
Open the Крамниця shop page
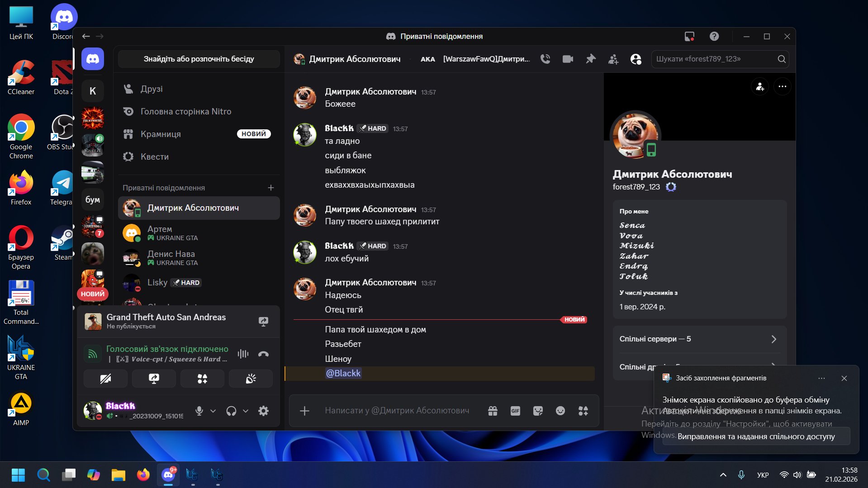(x=199, y=134)
